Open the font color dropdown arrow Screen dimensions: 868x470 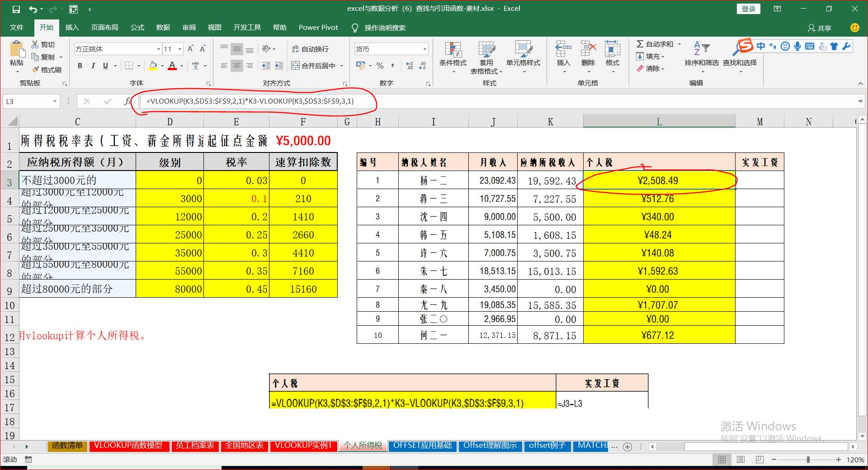click(x=182, y=66)
